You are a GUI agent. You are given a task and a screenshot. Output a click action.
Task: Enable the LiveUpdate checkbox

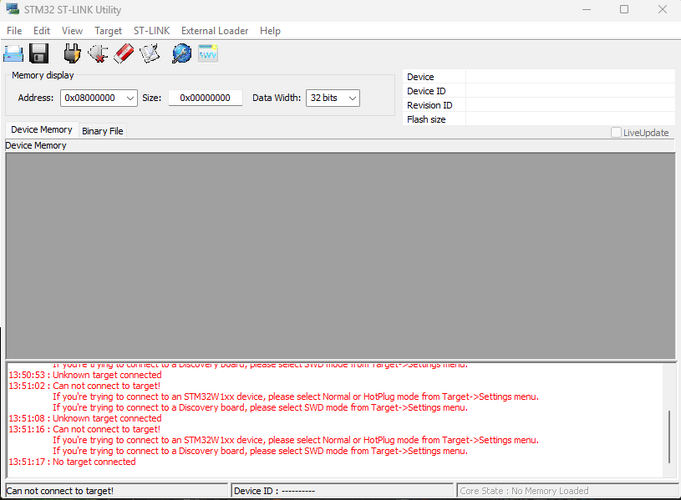(616, 132)
